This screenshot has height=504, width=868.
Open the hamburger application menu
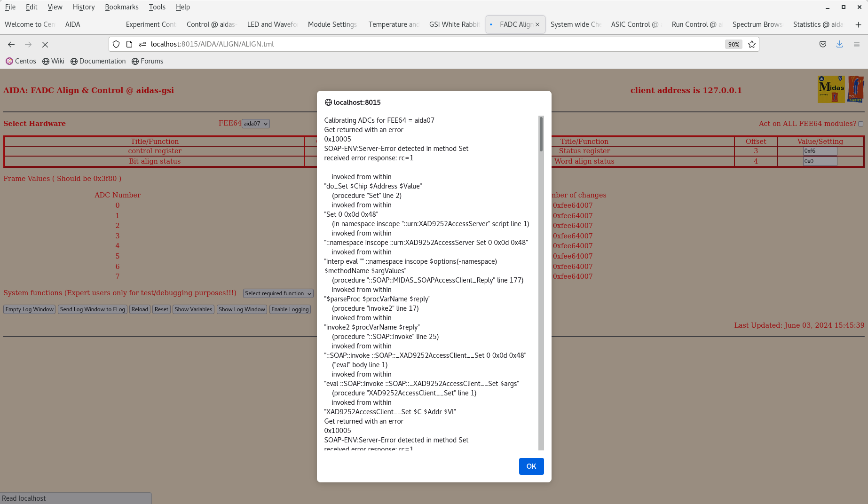(857, 44)
